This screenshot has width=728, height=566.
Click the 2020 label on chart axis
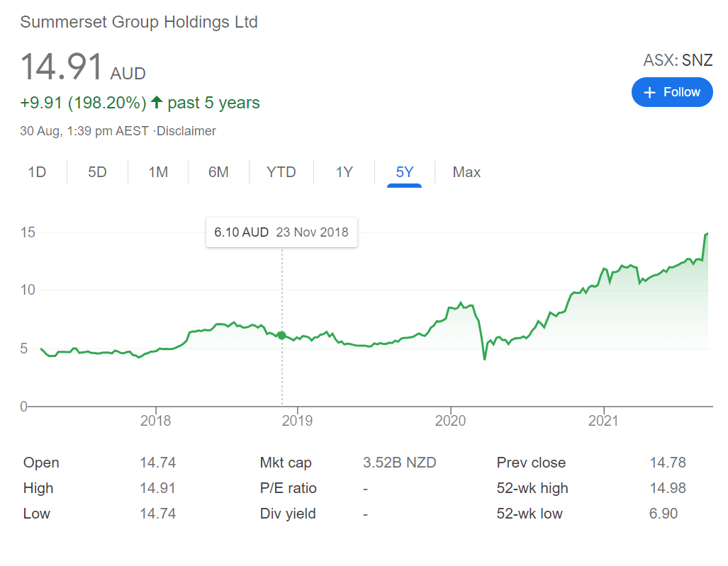(x=450, y=421)
